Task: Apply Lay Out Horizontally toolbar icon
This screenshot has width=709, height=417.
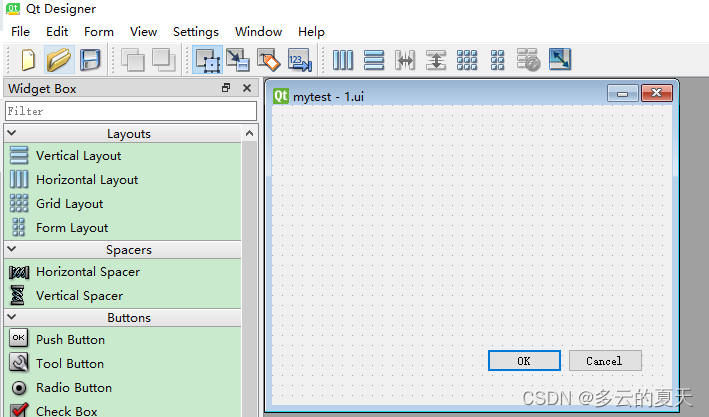Action: [x=343, y=60]
